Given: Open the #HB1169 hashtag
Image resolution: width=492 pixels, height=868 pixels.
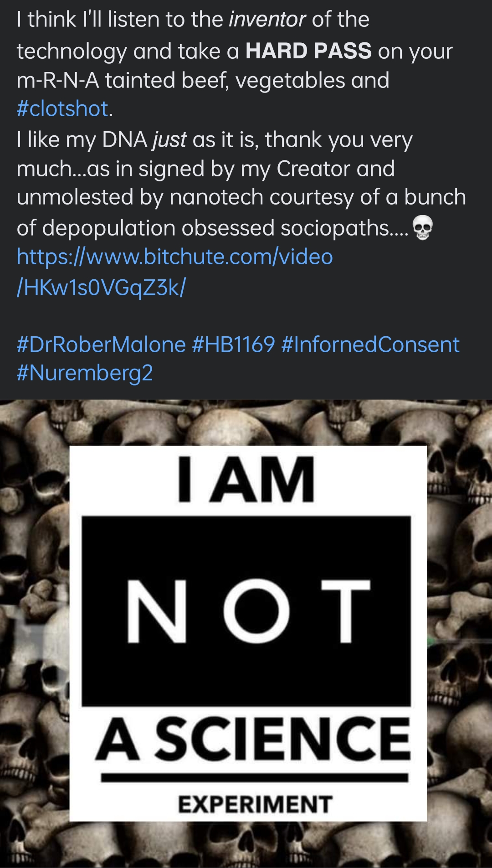Looking at the screenshot, I should tap(233, 344).
